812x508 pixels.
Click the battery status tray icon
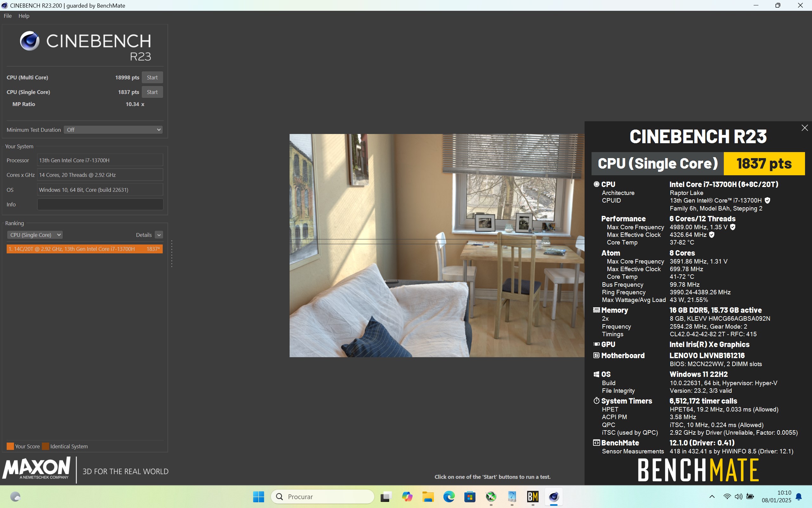coord(750,497)
